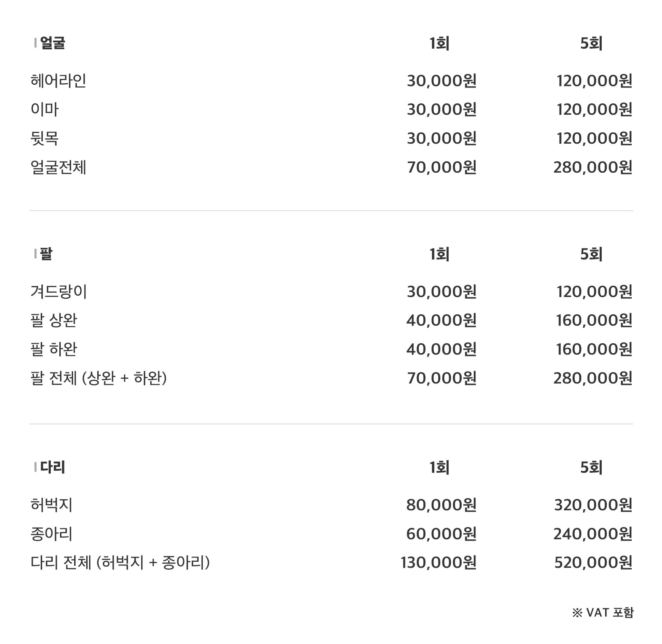Select the 허벅지 row label

point(51,505)
